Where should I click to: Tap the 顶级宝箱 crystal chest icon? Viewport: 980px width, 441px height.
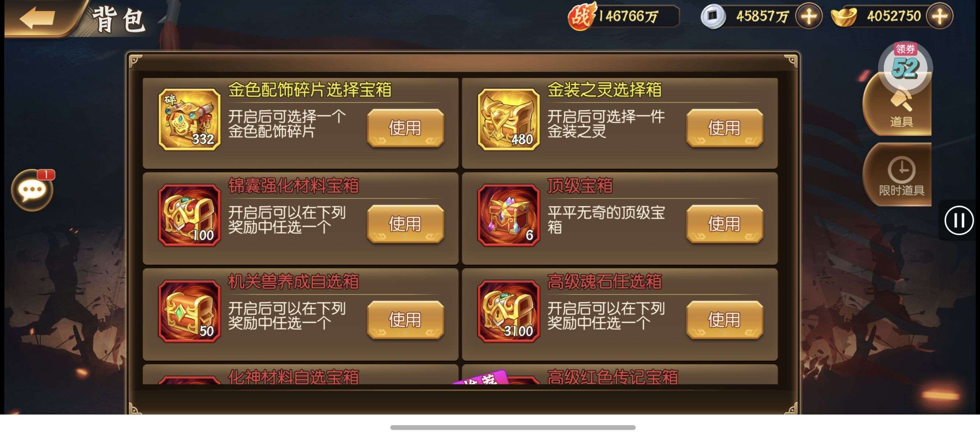coord(509,215)
